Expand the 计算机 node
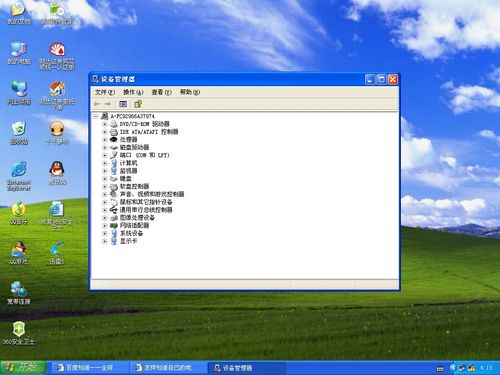The height and width of the screenshot is (375, 500). 104,163
